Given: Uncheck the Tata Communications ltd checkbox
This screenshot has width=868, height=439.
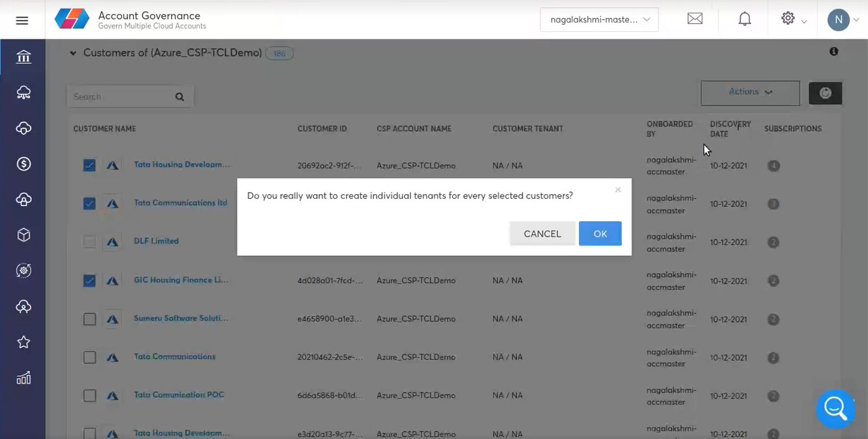Looking at the screenshot, I should 89,204.
